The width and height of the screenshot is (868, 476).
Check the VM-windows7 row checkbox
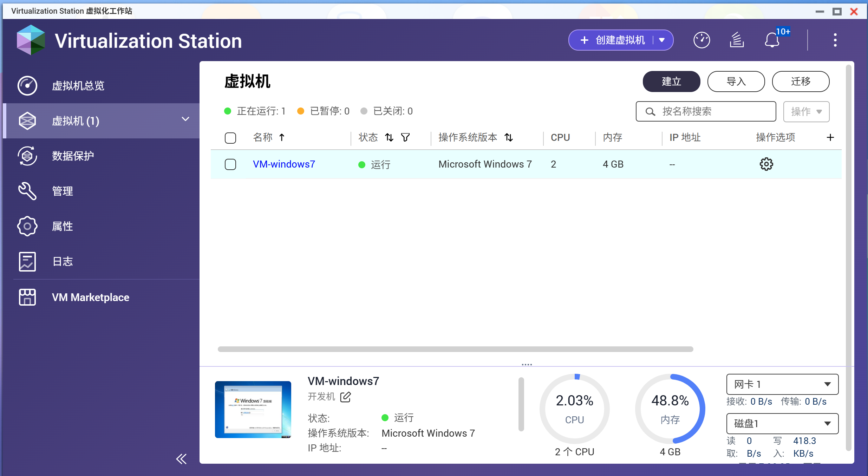pos(230,164)
